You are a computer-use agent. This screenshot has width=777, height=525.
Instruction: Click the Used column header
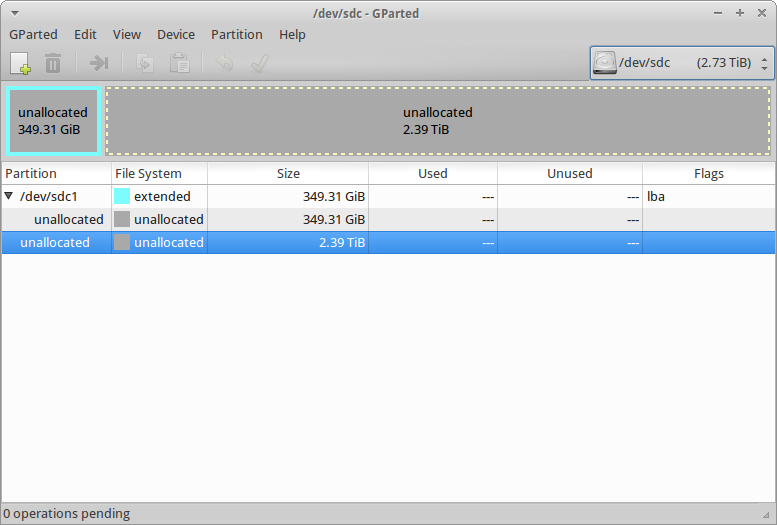433,174
